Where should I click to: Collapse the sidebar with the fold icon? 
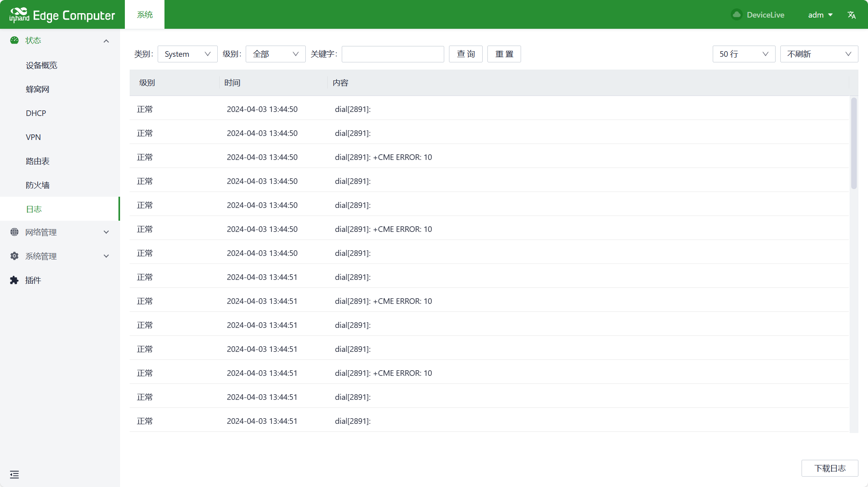tap(14, 475)
